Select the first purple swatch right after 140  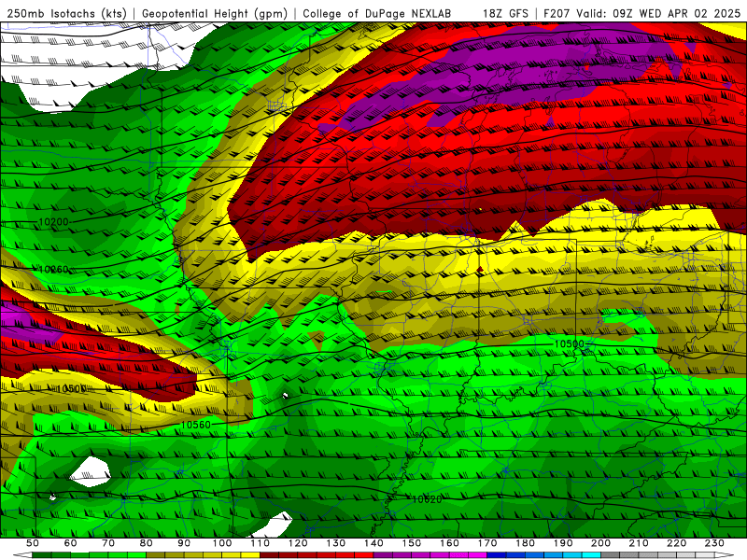tap(383, 554)
